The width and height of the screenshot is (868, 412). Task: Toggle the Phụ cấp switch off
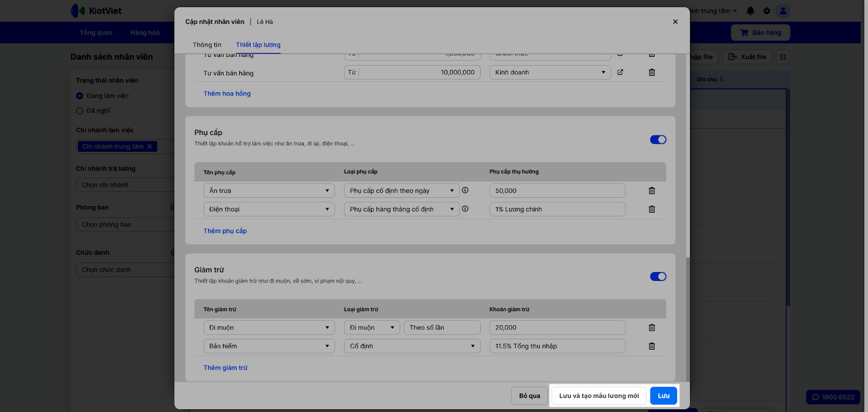tap(658, 140)
